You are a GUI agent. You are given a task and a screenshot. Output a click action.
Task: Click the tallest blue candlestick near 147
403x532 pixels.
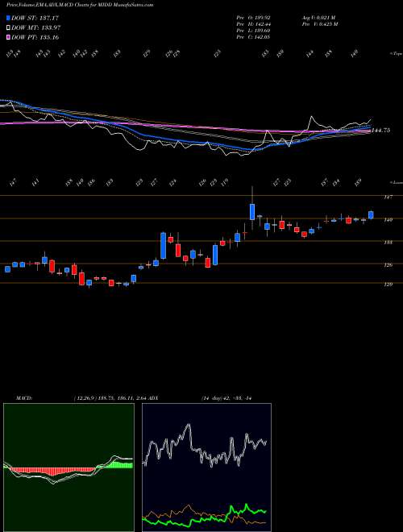click(x=252, y=212)
